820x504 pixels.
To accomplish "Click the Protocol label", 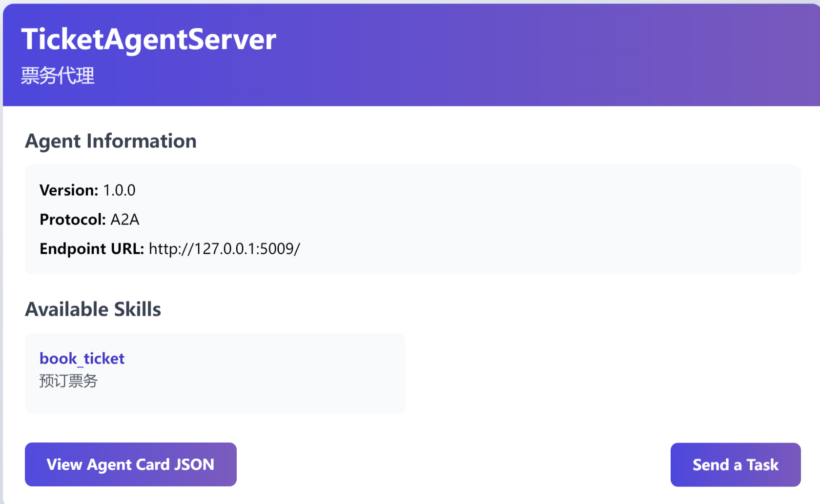I will [72, 220].
